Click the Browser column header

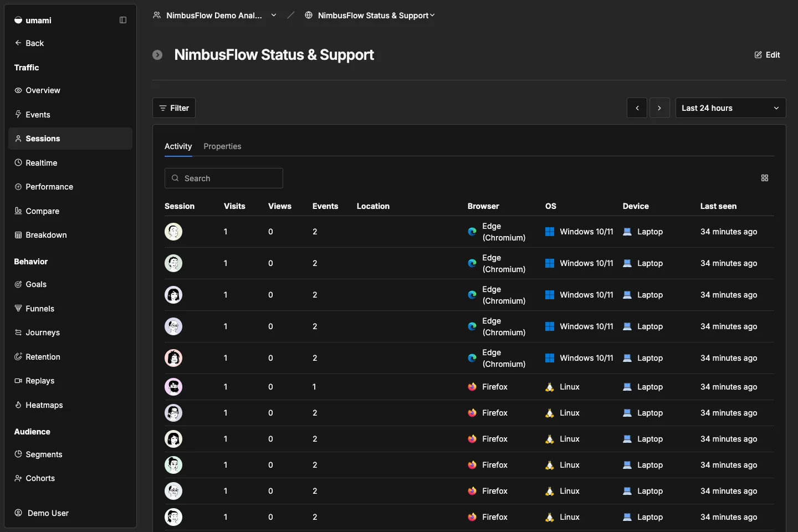click(483, 206)
